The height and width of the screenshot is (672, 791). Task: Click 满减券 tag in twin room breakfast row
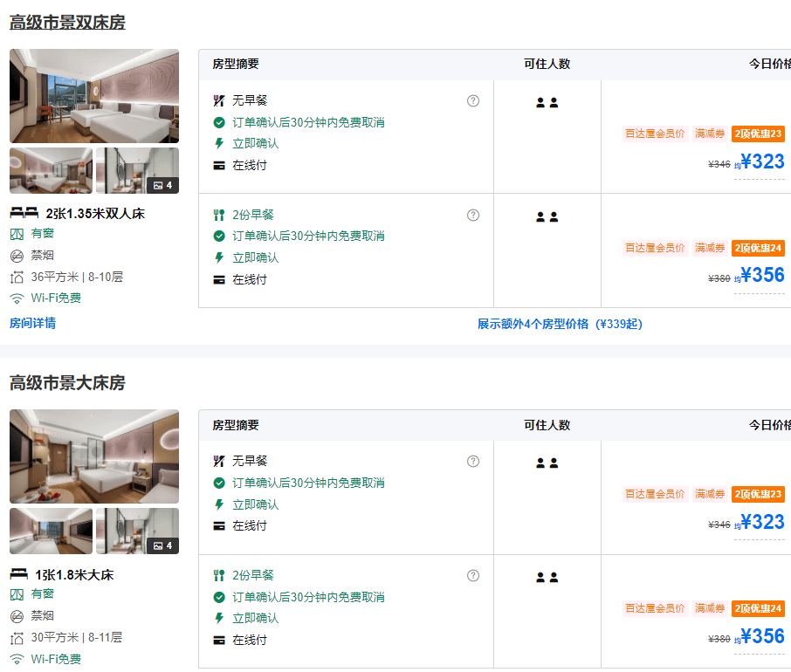click(710, 248)
